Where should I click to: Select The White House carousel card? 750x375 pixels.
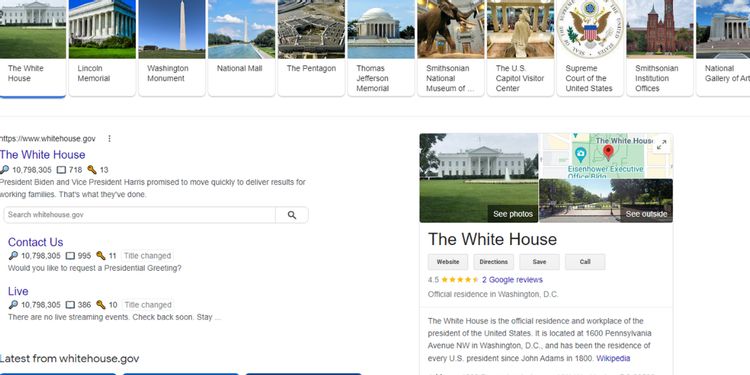(33, 48)
